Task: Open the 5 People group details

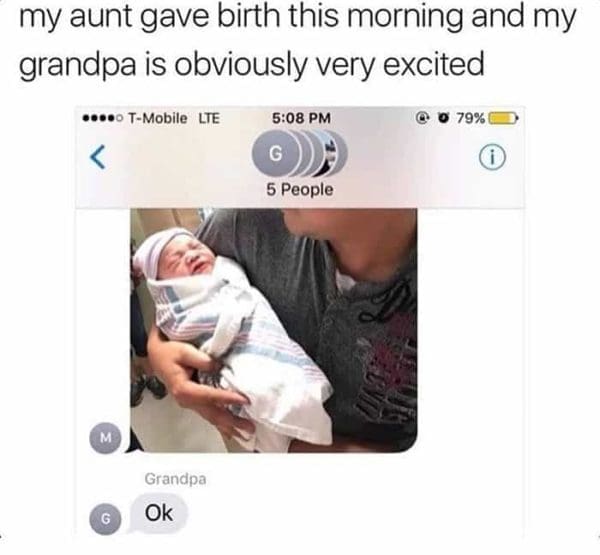Action: pyautogui.click(x=300, y=189)
